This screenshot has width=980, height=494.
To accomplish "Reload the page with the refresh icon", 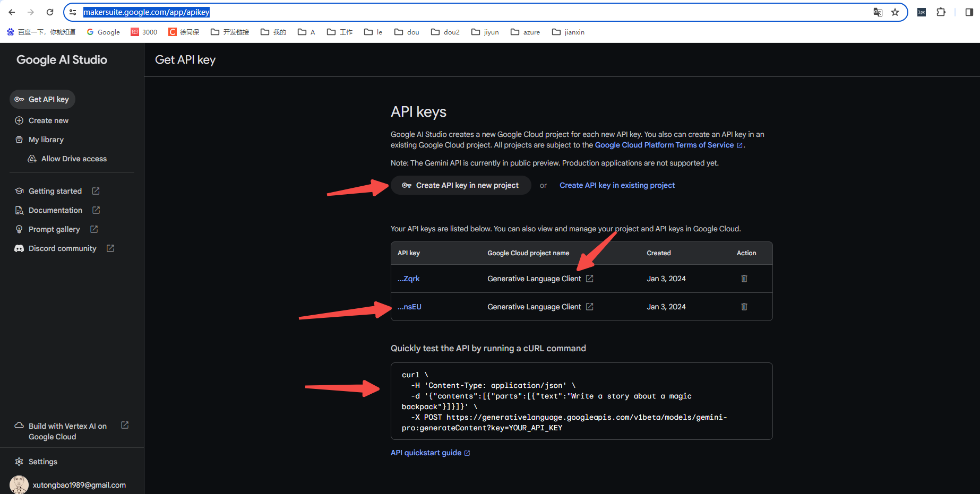I will pos(50,12).
